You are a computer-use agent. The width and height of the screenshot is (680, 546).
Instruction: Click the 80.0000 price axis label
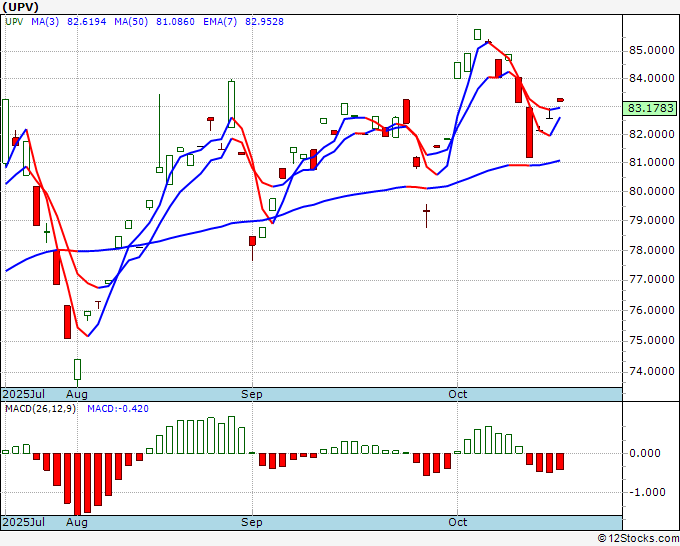coord(651,191)
